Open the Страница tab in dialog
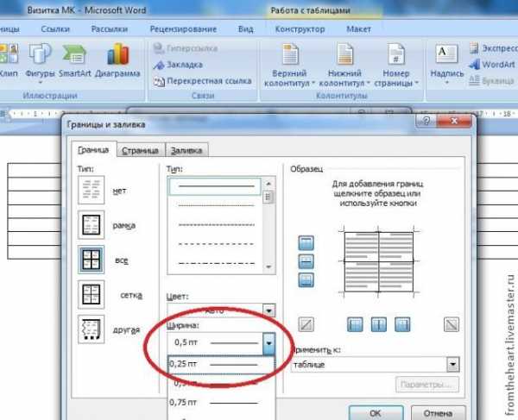The image size is (518, 420). coord(139,150)
